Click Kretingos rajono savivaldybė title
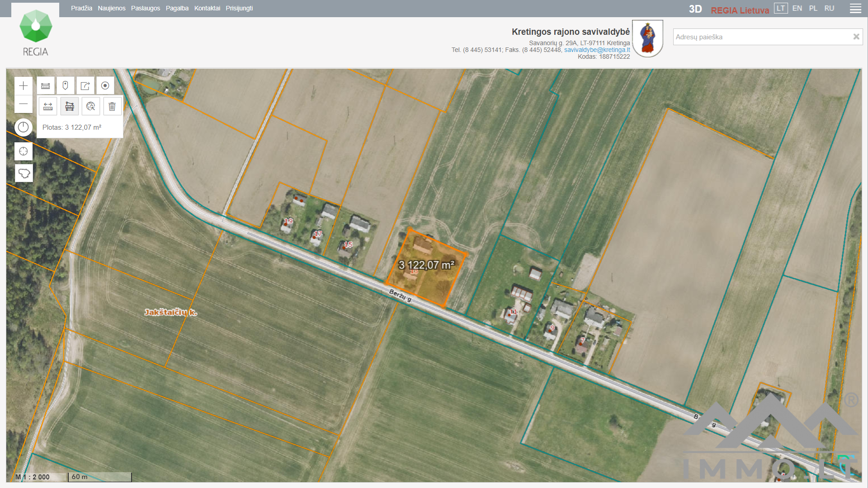The image size is (868, 488). tap(571, 32)
